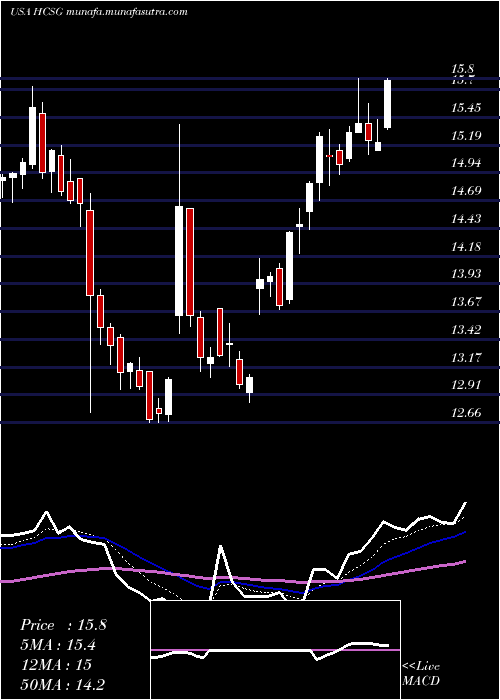Click the 15.8 price axis label

coord(463,69)
